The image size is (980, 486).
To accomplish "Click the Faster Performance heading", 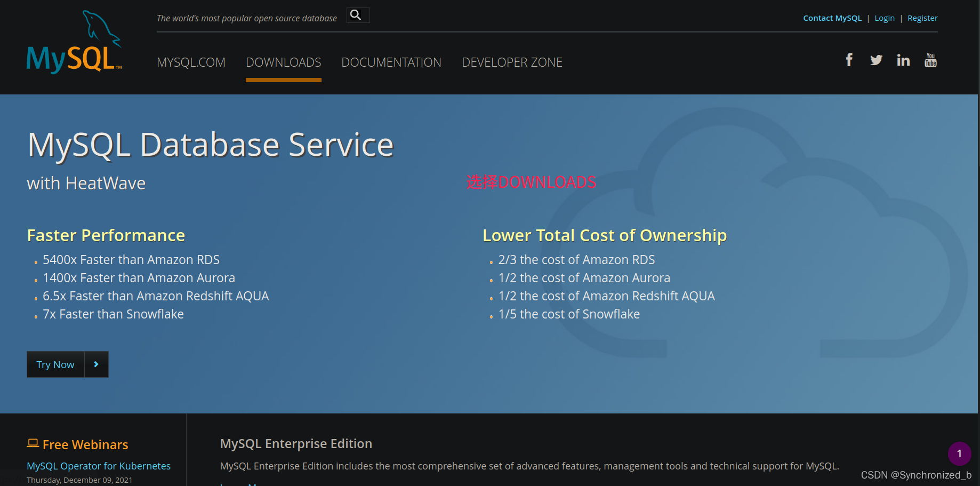I will (106, 235).
